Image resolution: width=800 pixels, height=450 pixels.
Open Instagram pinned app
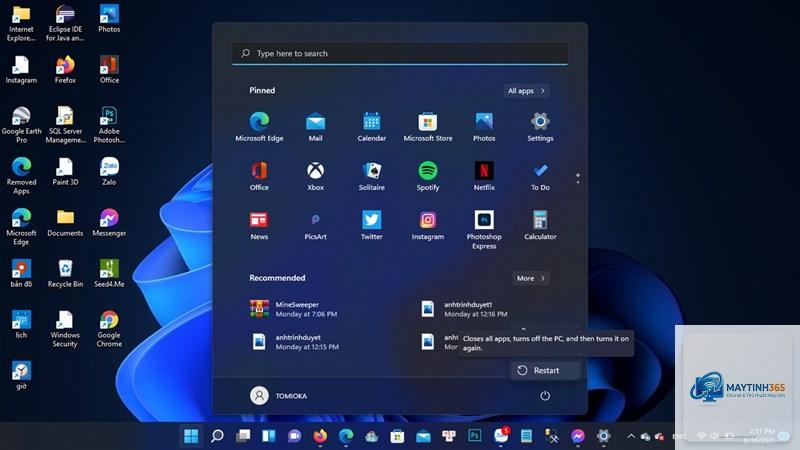pyautogui.click(x=428, y=225)
